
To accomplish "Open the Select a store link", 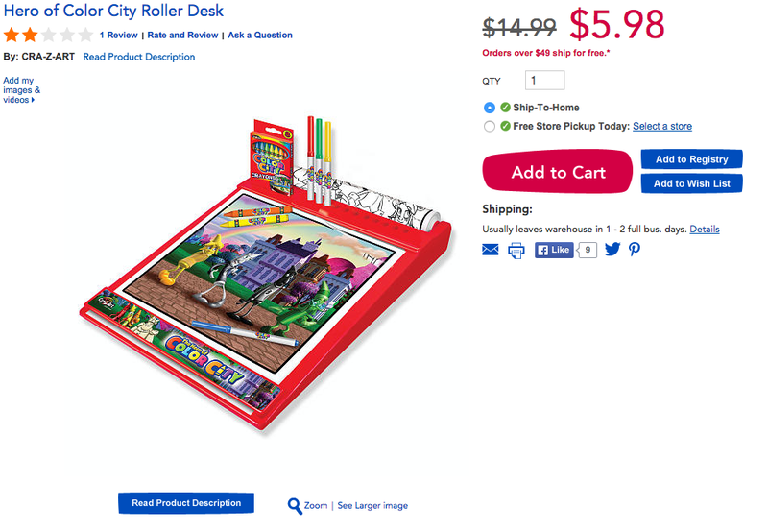I will click(x=662, y=127).
